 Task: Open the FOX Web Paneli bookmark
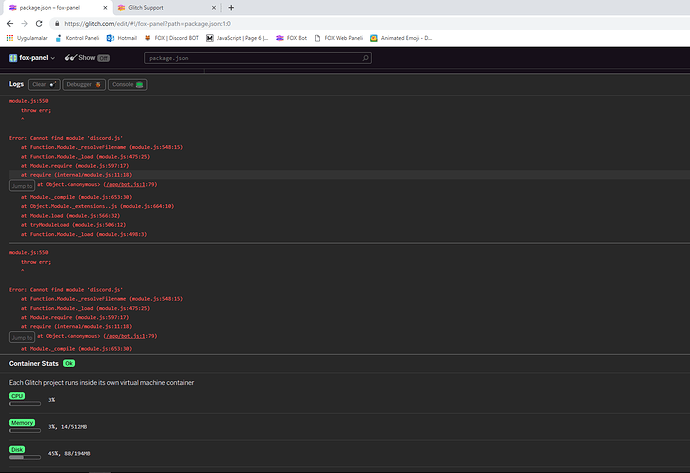pyautogui.click(x=339, y=38)
